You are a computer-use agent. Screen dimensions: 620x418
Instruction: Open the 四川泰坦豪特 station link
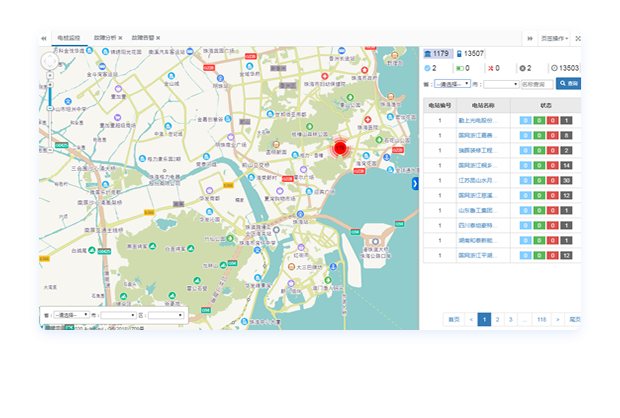coord(477,225)
